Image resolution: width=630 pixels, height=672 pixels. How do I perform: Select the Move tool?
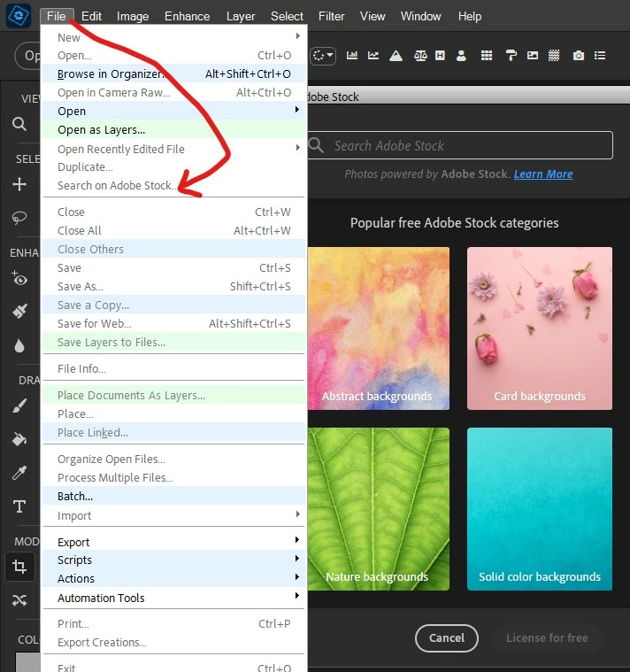click(19, 184)
